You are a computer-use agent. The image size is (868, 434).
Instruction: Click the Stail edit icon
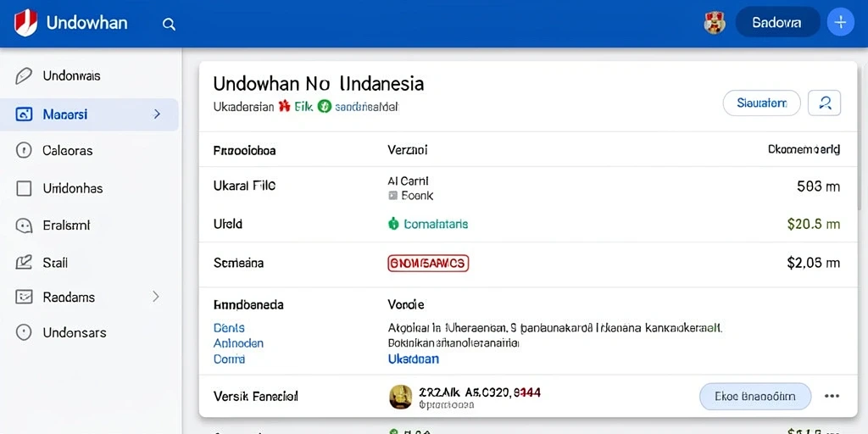point(24,262)
